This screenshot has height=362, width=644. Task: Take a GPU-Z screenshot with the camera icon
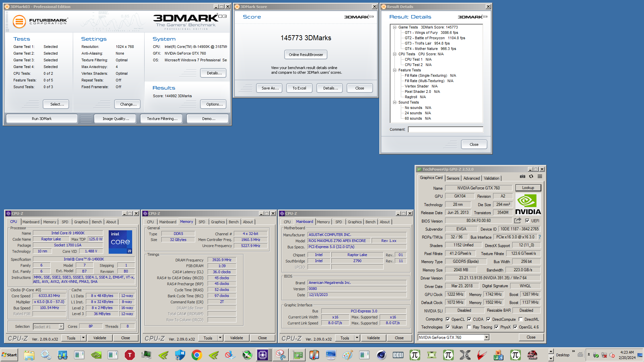click(523, 177)
